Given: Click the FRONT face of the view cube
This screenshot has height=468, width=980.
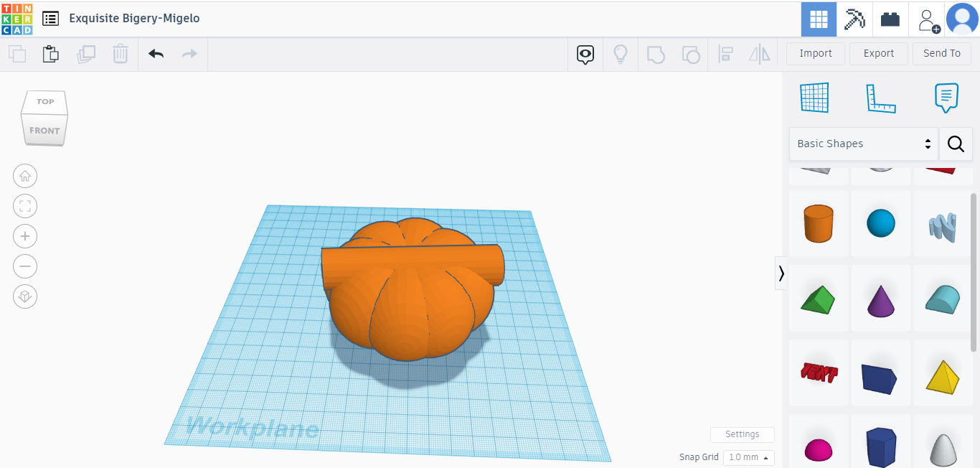Looking at the screenshot, I should 44,131.
